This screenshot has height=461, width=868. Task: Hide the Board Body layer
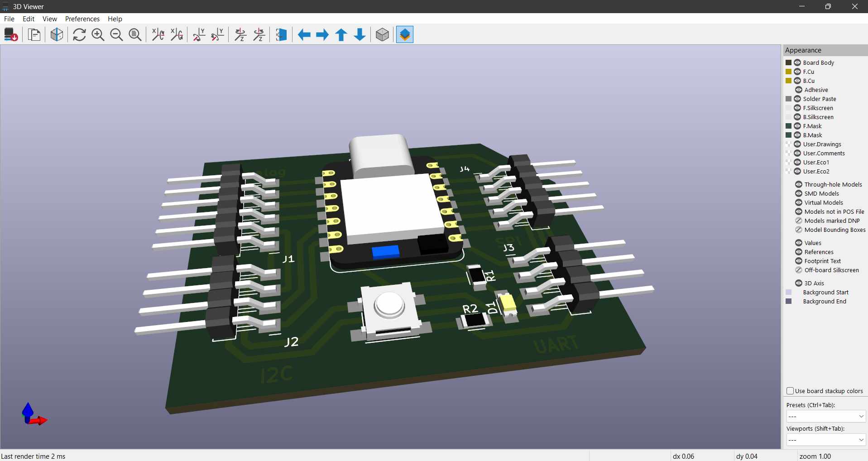click(x=797, y=62)
